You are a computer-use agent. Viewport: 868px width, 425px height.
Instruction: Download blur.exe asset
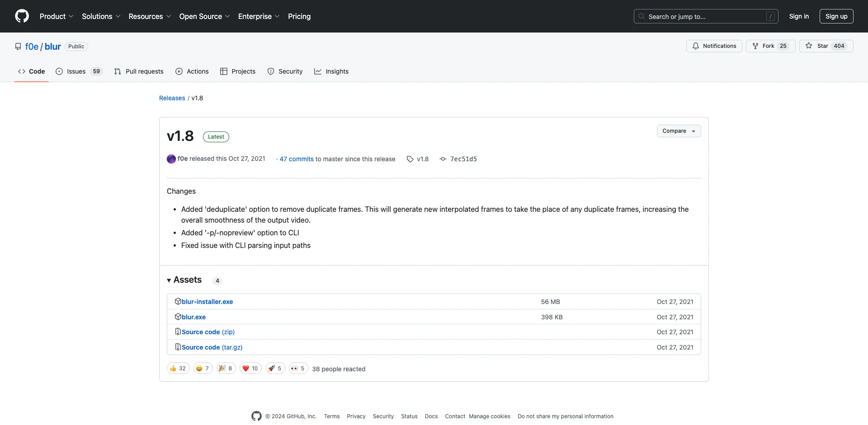click(x=194, y=317)
